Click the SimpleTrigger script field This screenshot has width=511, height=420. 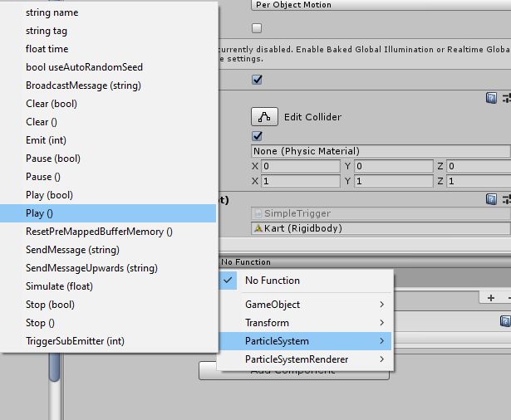(381, 213)
